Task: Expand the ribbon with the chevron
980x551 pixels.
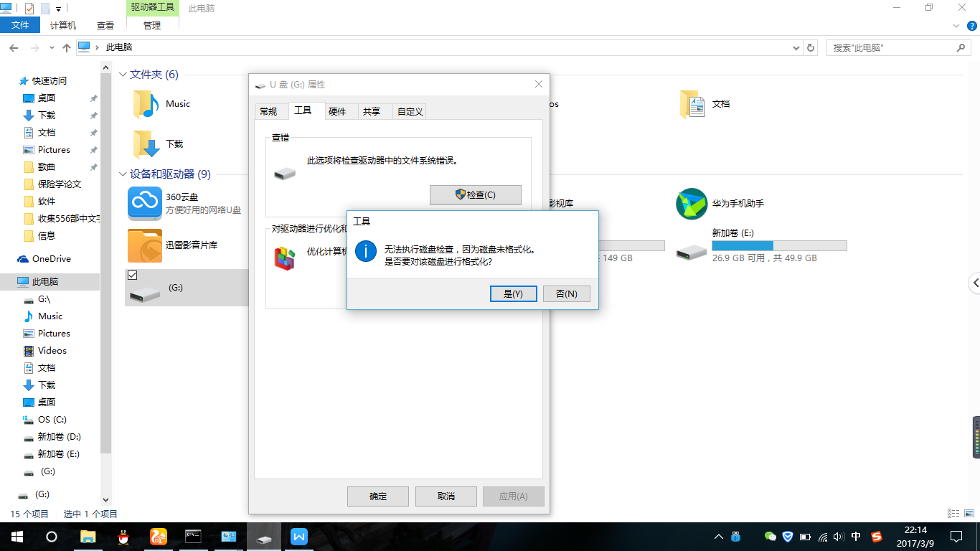Action: [x=956, y=25]
